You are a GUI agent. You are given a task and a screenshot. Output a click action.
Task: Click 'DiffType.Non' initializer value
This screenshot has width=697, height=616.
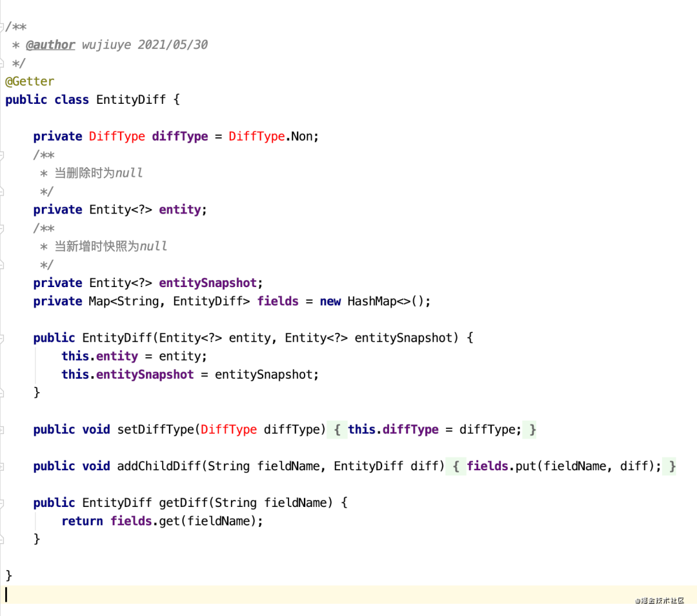pos(270,136)
